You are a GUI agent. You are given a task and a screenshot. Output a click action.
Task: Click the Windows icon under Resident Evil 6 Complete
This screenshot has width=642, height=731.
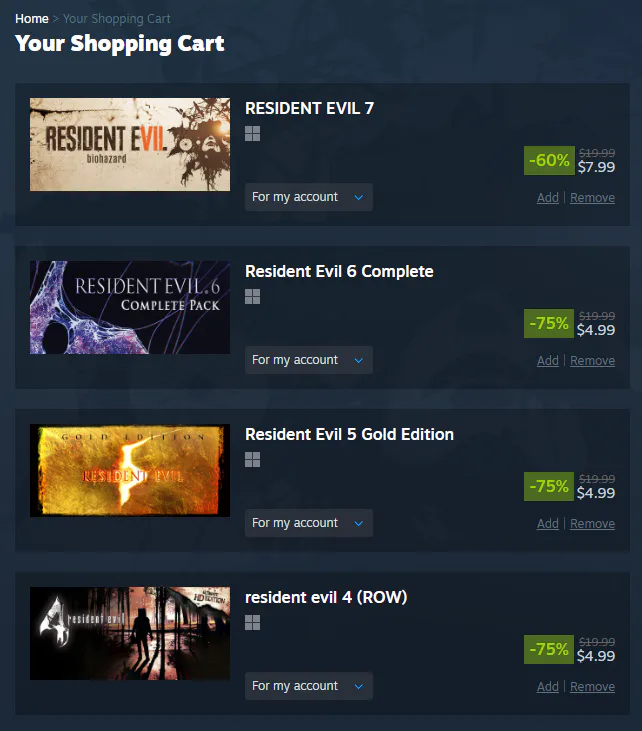click(x=252, y=297)
